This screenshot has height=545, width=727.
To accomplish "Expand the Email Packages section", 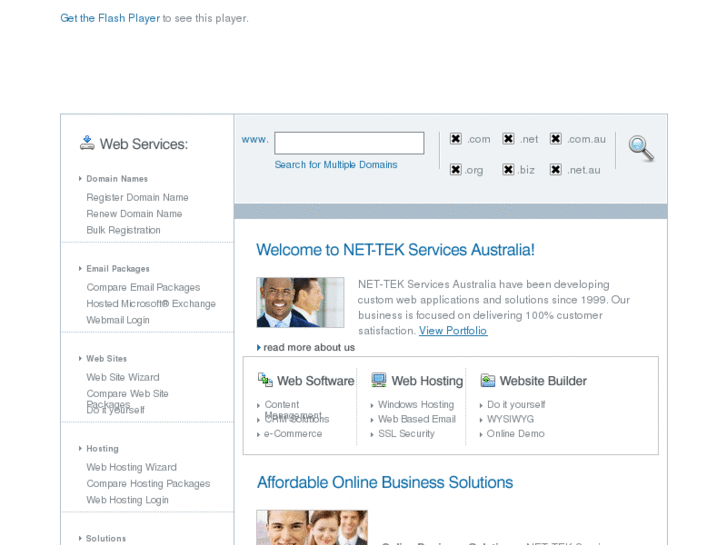I will (x=118, y=269).
